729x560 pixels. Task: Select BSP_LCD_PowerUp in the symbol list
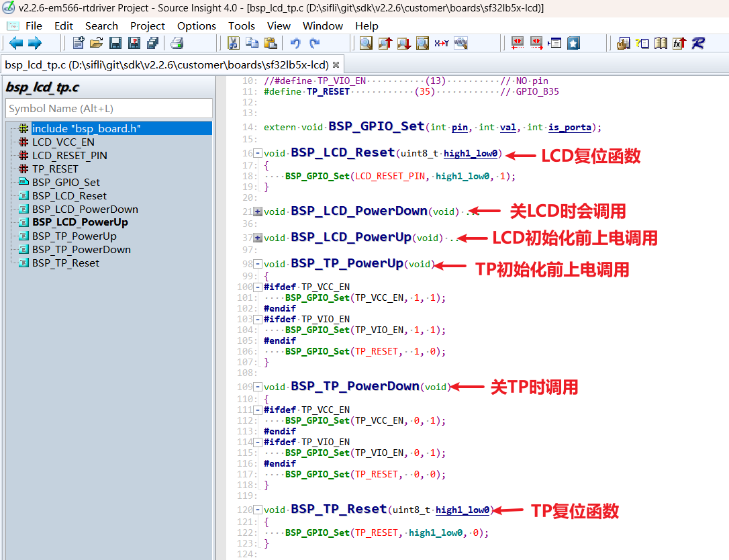point(80,222)
